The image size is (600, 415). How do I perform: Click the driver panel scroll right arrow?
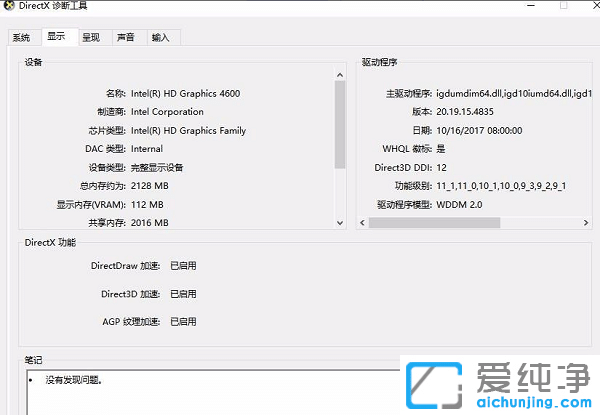[585, 223]
